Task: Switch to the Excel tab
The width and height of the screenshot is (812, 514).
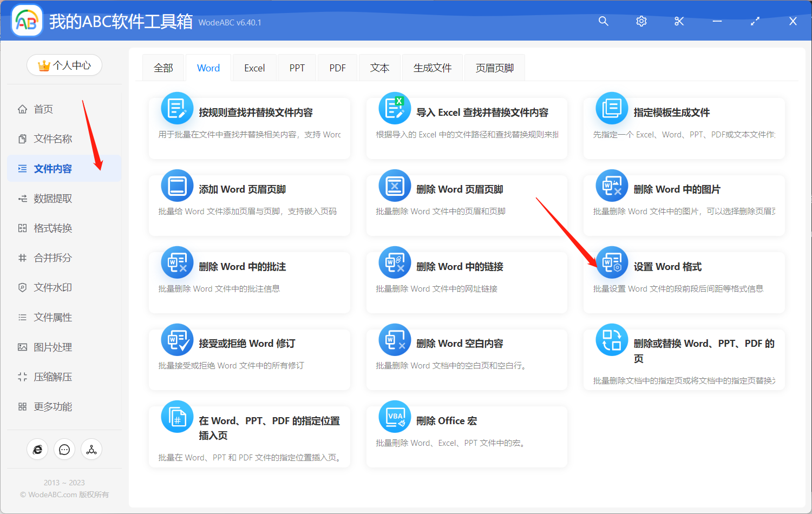Action: coord(254,67)
